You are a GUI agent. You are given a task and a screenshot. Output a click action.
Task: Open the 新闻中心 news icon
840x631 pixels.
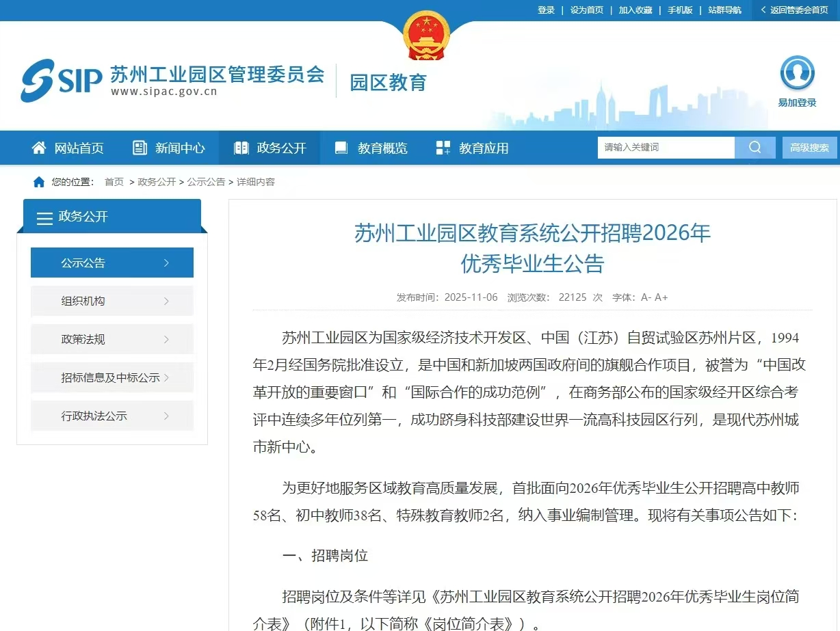click(x=140, y=147)
